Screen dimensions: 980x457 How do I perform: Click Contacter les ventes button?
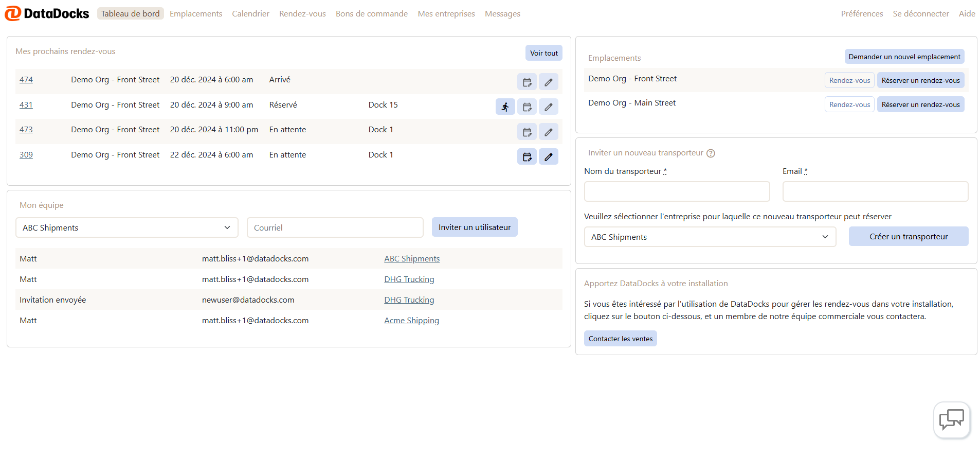tap(621, 339)
